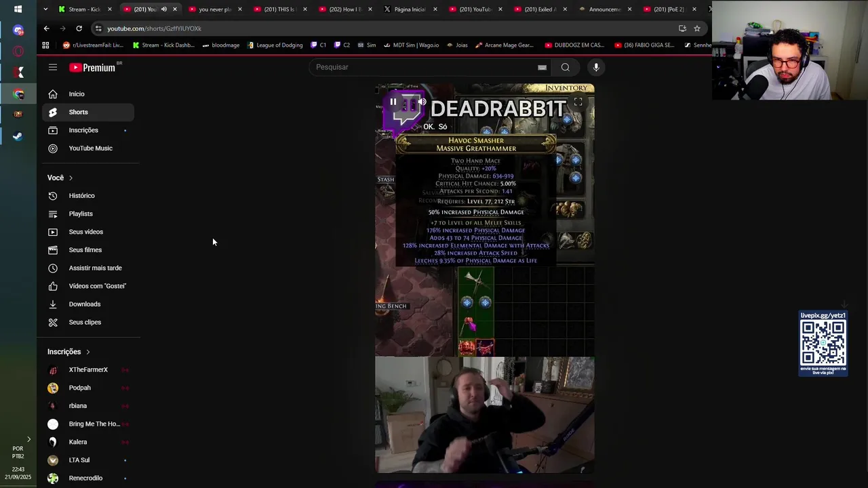Open Inscrições in the sidebar

88,130
